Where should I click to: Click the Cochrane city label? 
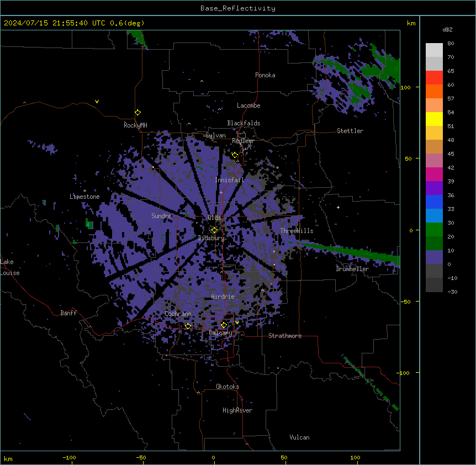coord(178,314)
